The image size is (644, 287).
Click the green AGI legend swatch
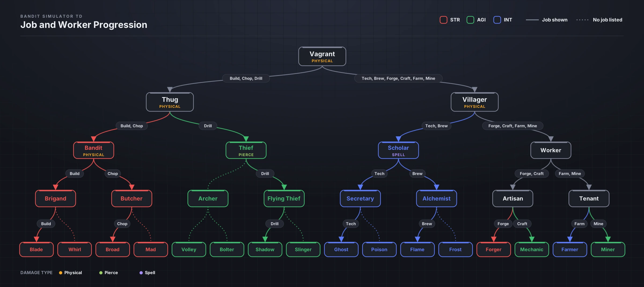tap(470, 20)
